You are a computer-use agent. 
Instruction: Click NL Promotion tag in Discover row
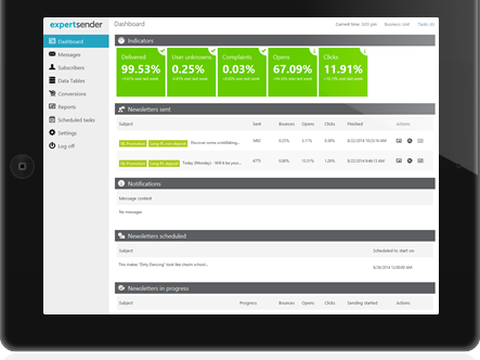(x=133, y=143)
